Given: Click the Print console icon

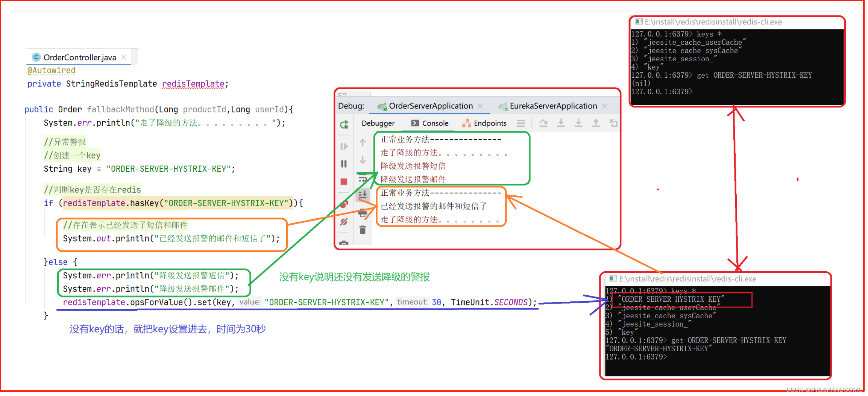Looking at the screenshot, I should (363, 213).
